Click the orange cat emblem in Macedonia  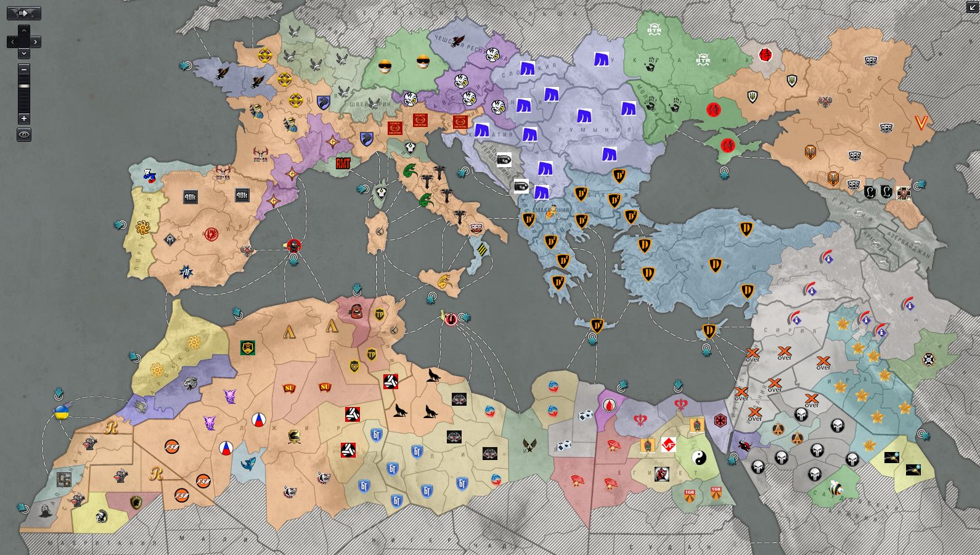550,212
